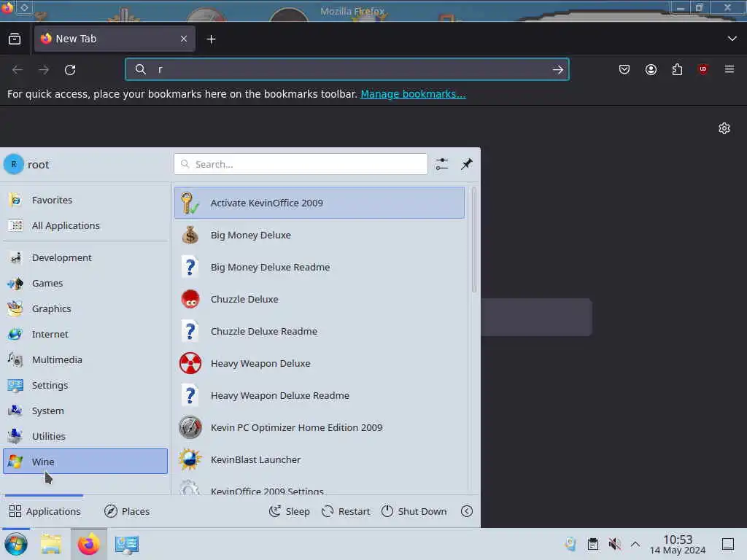Open the Multimedia category

85,359
